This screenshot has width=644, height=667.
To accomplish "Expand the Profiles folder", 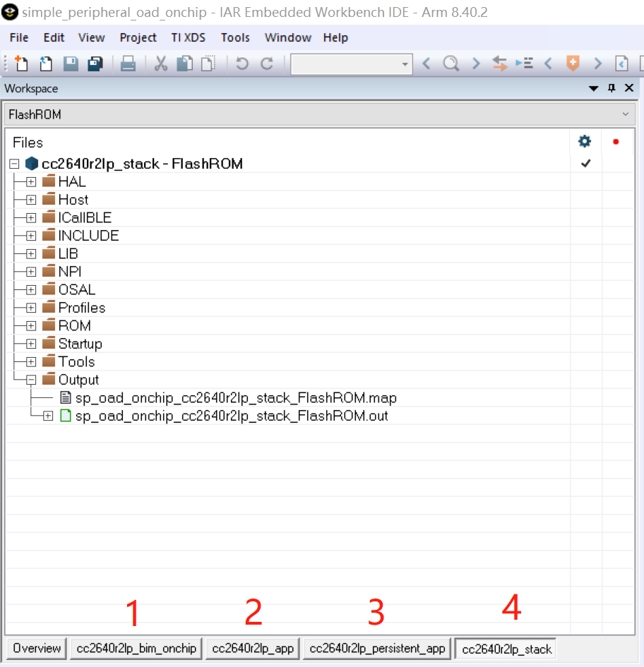I will pyautogui.click(x=30, y=308).
